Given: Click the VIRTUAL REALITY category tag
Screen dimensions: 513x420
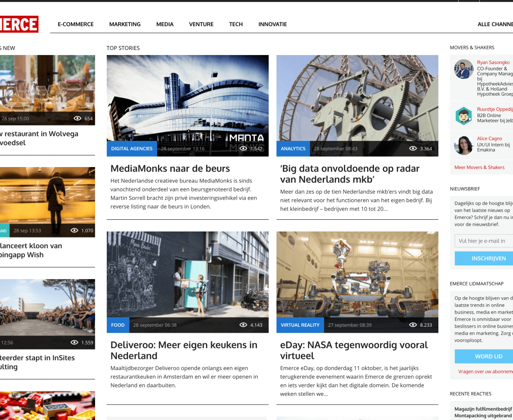Looking at the screenshot, I should click(x=300, y=325).
